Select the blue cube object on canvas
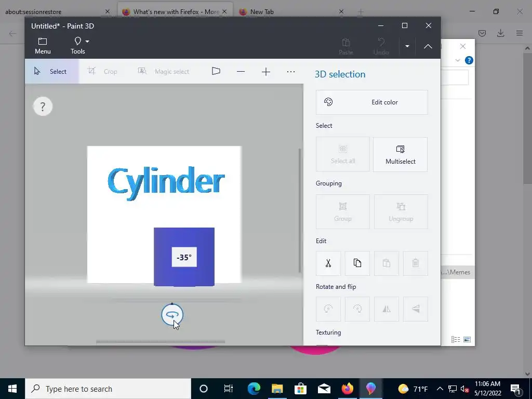The height and width of the screenshot is (399, 532). tap(184, 257)
